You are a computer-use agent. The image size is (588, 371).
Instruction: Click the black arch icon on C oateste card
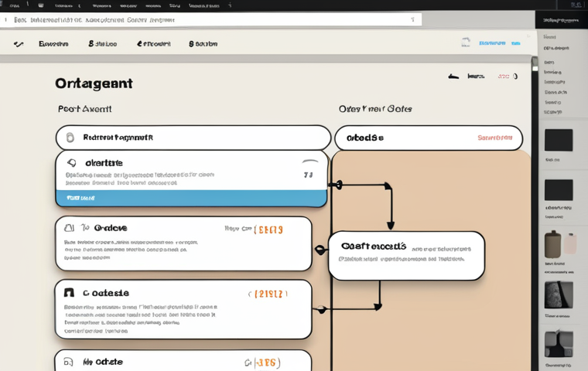point(69,293)
